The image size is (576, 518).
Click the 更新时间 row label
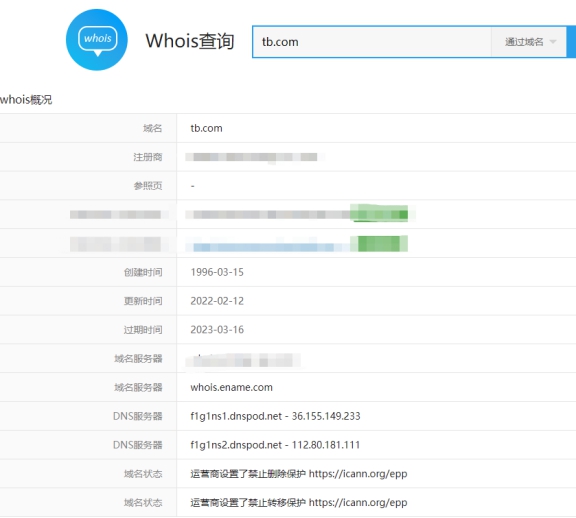point(143,301)
